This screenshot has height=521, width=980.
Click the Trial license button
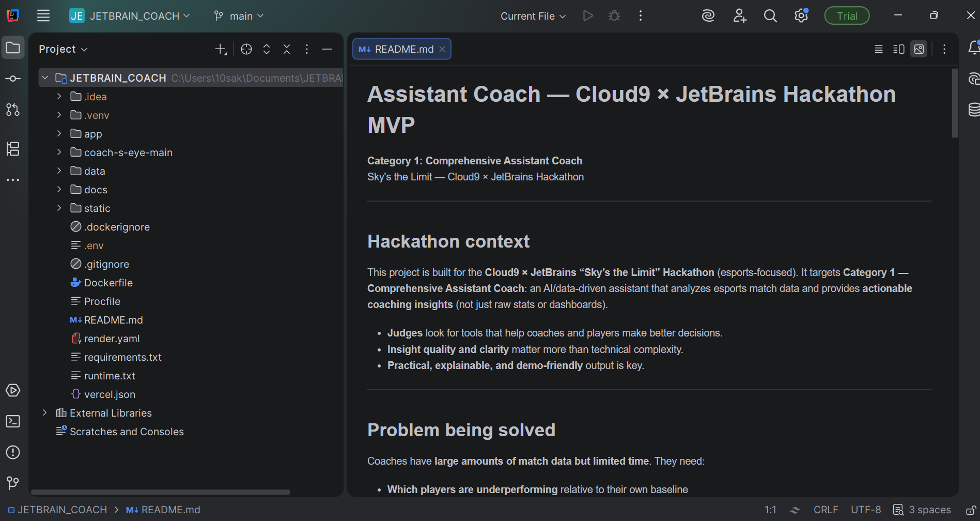tap(847, 16)
